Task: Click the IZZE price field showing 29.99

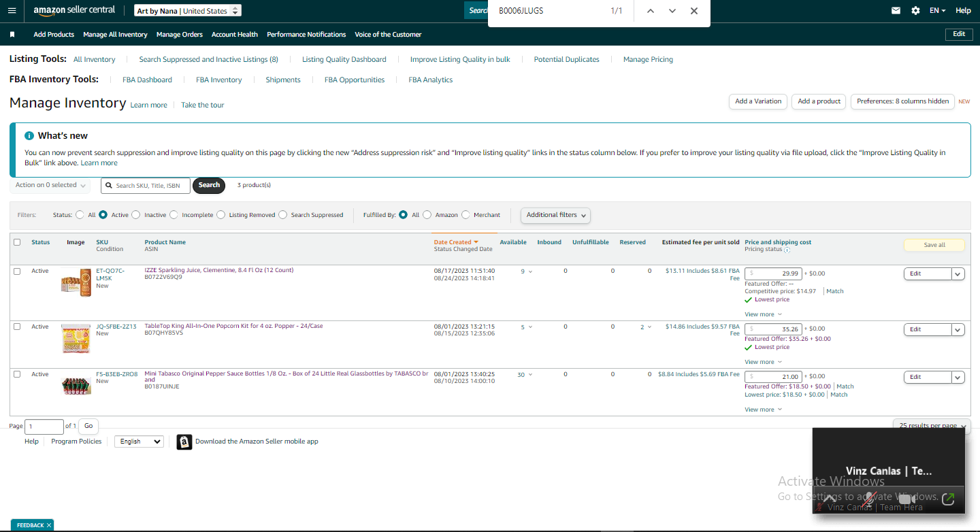Action: (774, 273)
